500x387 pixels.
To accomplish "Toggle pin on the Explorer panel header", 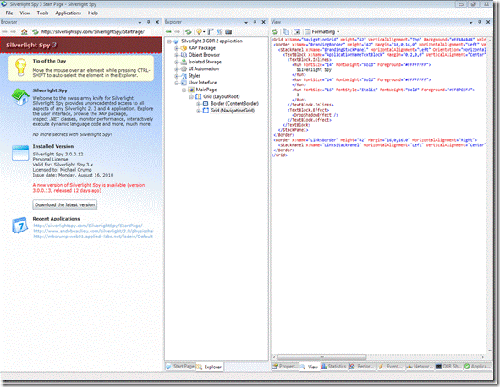I will [255, 22].
